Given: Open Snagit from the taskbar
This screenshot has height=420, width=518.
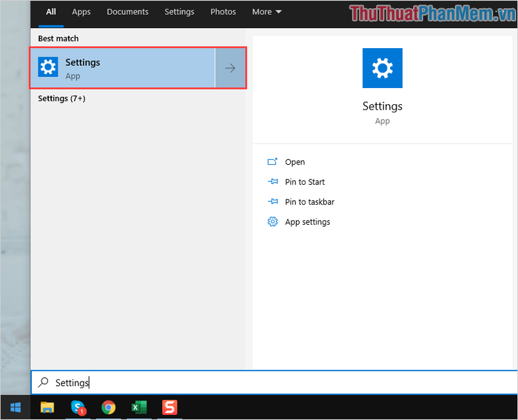Looking at the screenshot, I should 169,407.
